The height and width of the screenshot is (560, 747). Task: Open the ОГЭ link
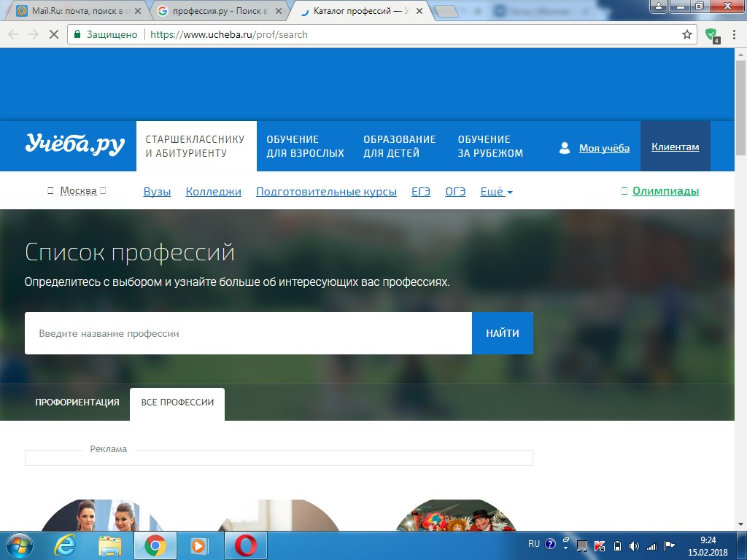[455, 192]
